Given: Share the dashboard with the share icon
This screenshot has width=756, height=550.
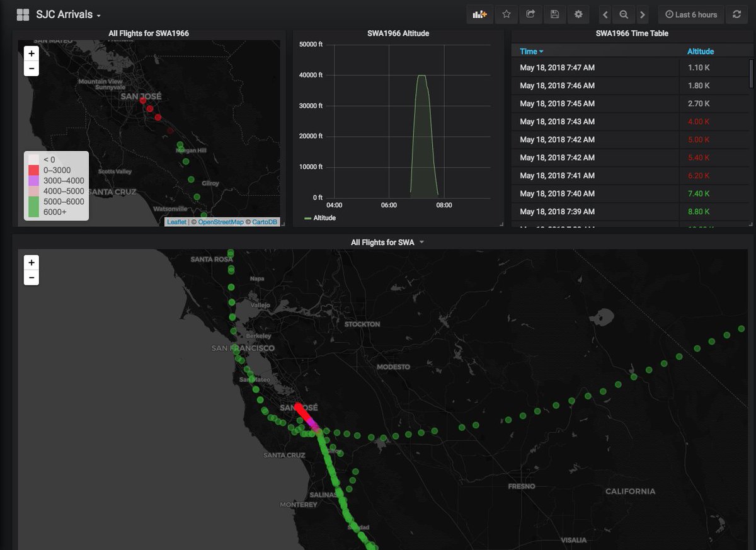Looking at the screenshot, I should pyautogui.click(x=530, y=14).
